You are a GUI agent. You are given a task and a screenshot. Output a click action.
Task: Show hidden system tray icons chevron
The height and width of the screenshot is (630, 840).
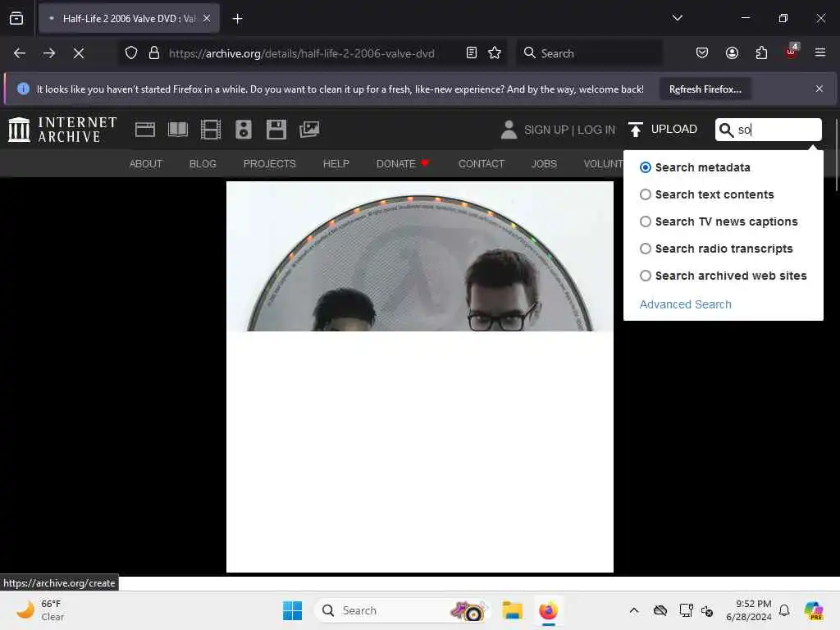(x=634, y=610)
